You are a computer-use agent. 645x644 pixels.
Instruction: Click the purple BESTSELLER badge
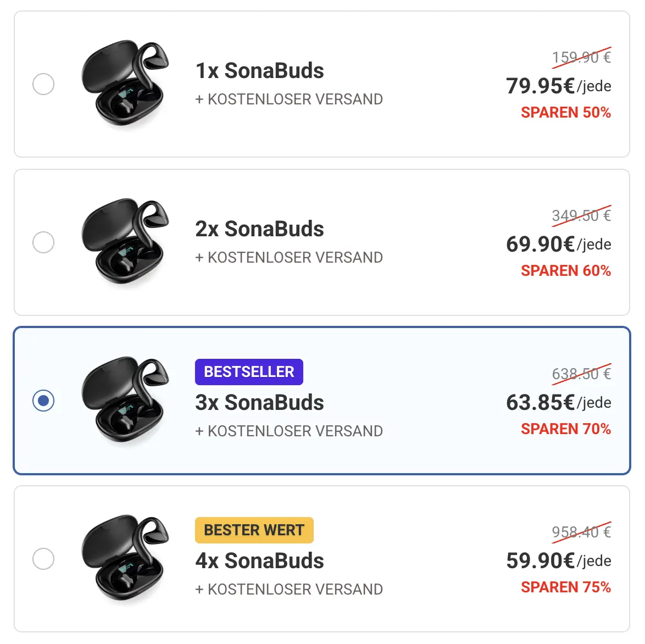tap(249, 372)
